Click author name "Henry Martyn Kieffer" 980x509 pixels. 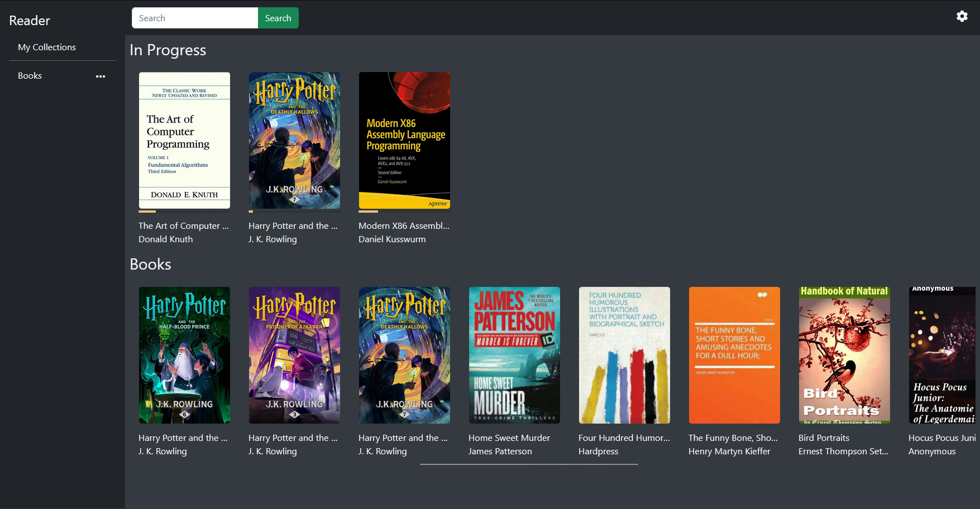tap(729, 452)
